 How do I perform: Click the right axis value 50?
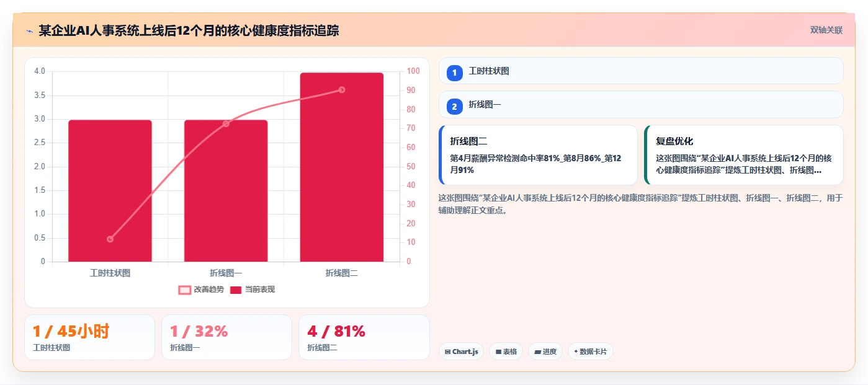411,166
